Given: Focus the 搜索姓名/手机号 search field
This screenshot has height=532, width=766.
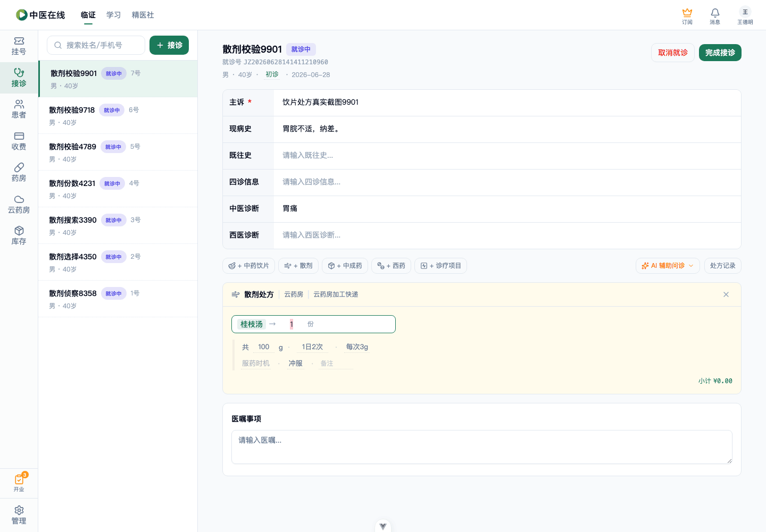Looking at the screenshot, I should click(96, 45).
